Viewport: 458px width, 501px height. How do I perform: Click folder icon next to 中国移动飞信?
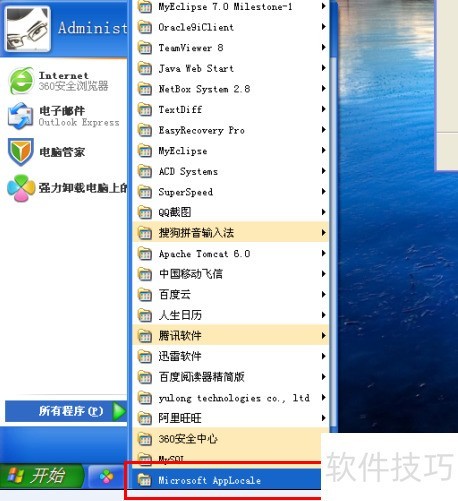pyautogui.click(x=145, y=274)
